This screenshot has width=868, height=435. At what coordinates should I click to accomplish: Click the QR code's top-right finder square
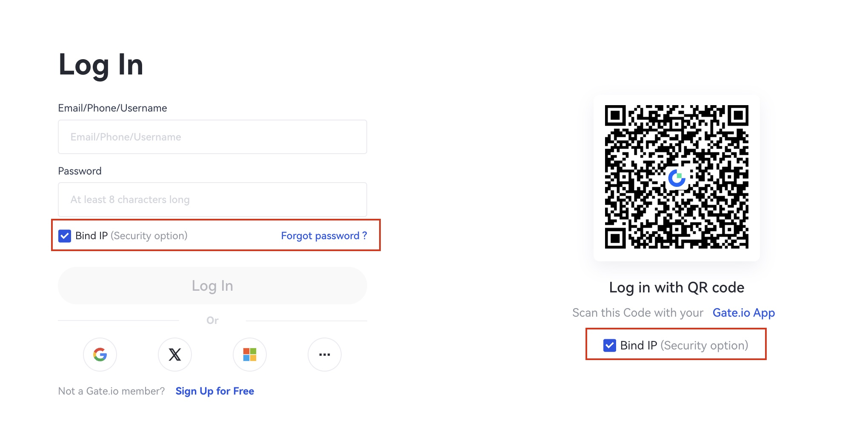(738, 115)
